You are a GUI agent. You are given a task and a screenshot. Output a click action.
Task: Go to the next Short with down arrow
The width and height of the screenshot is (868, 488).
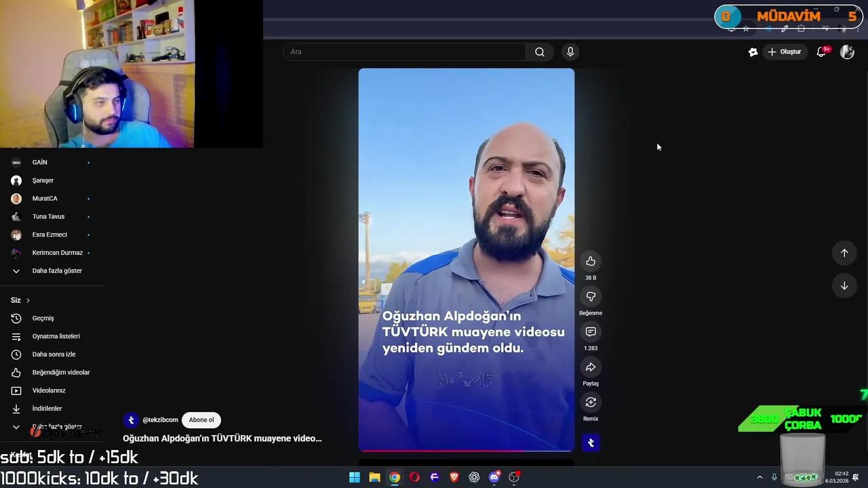(844, 286)
